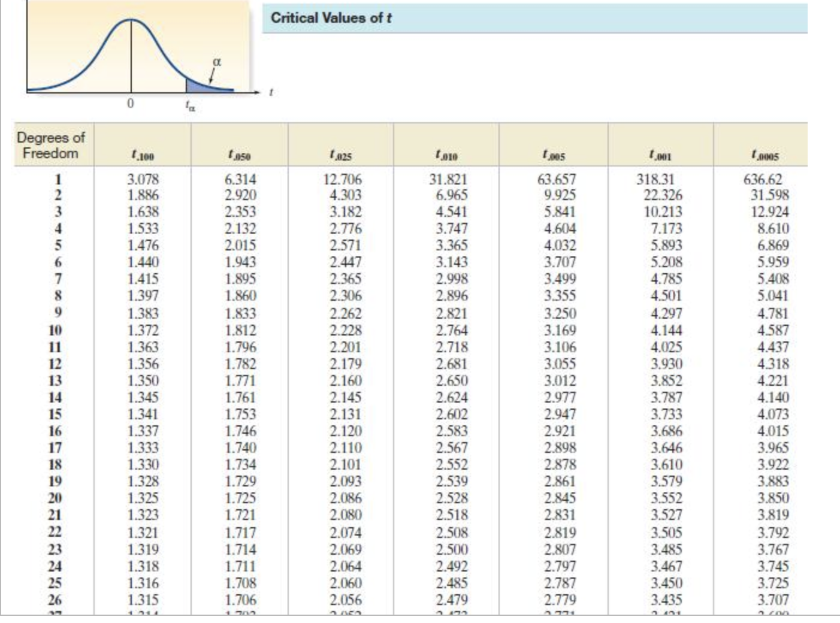Click the value 1.383
The width and height of the screenshot is (840, 623).
pyautogui.click(x=144, y=313)
